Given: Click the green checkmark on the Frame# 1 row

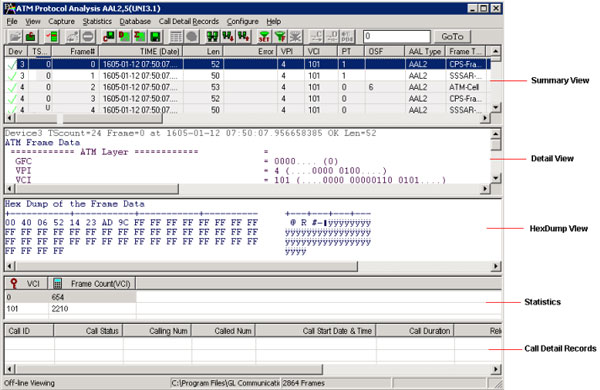Looking at the screenshot, I should pos(12,76).
